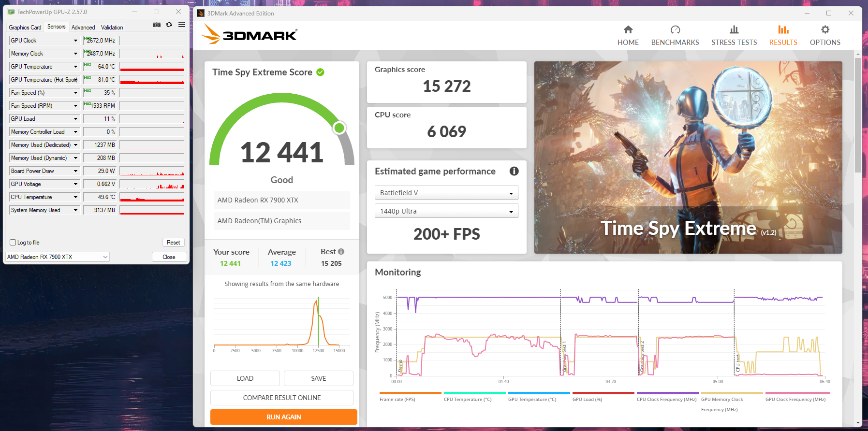Click the Average score 12 423
This screenshot has height=431, width=868.
click(x=281, y=263)
